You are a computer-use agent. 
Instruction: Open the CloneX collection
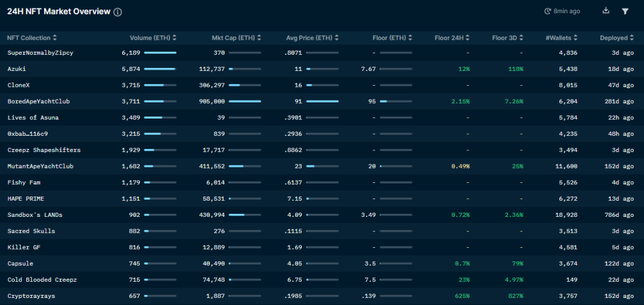[18, 85]
